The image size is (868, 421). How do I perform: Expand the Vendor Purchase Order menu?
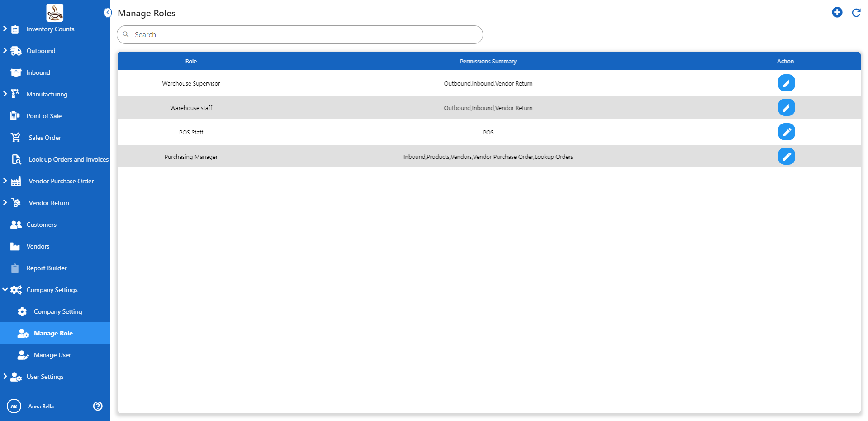pos(5,181)
